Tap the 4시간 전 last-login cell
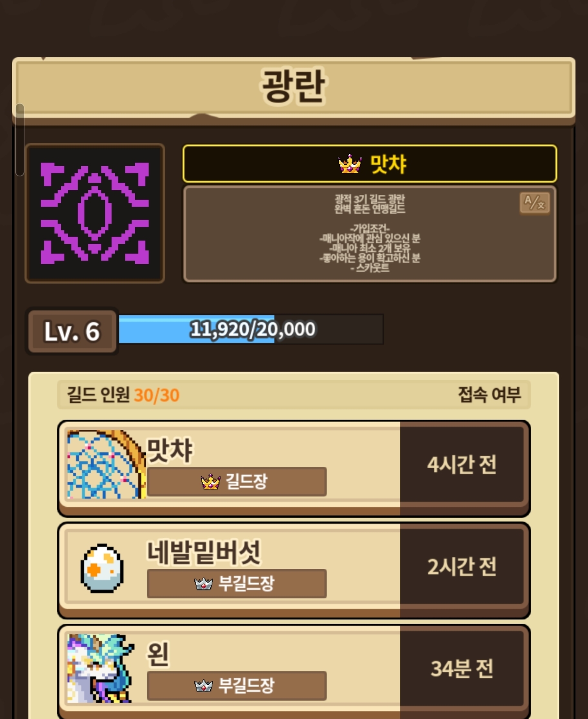Image resolution: width=588 pixels, height=719 pixels. [x=462, y=464]
